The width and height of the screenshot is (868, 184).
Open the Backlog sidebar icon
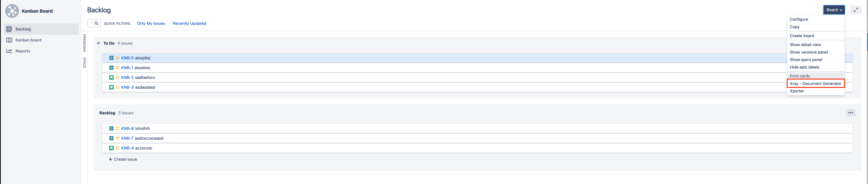point(9,29)
